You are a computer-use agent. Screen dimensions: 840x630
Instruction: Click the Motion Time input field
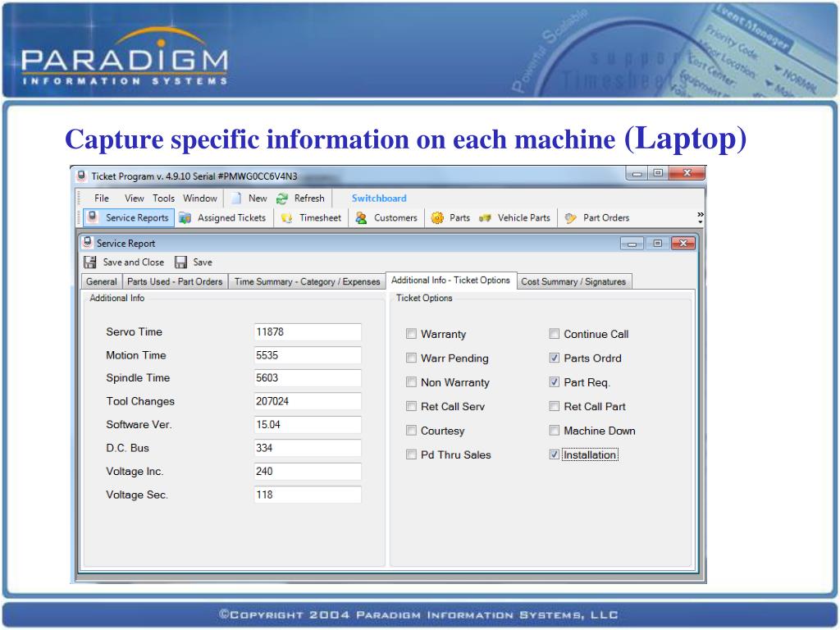pyautogui.click(x=308, y=355)
